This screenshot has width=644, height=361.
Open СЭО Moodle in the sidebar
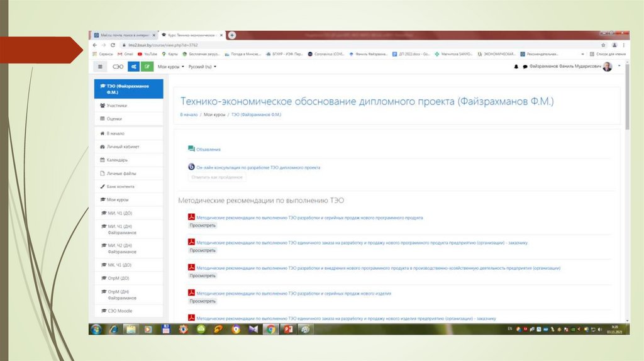click(x=128, y=311)
